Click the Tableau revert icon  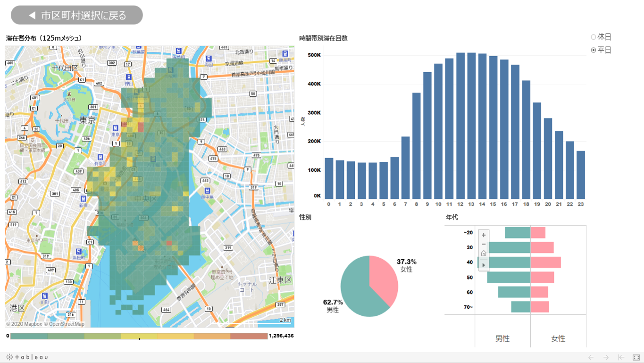pyautogui.click(x=621, y=357)
